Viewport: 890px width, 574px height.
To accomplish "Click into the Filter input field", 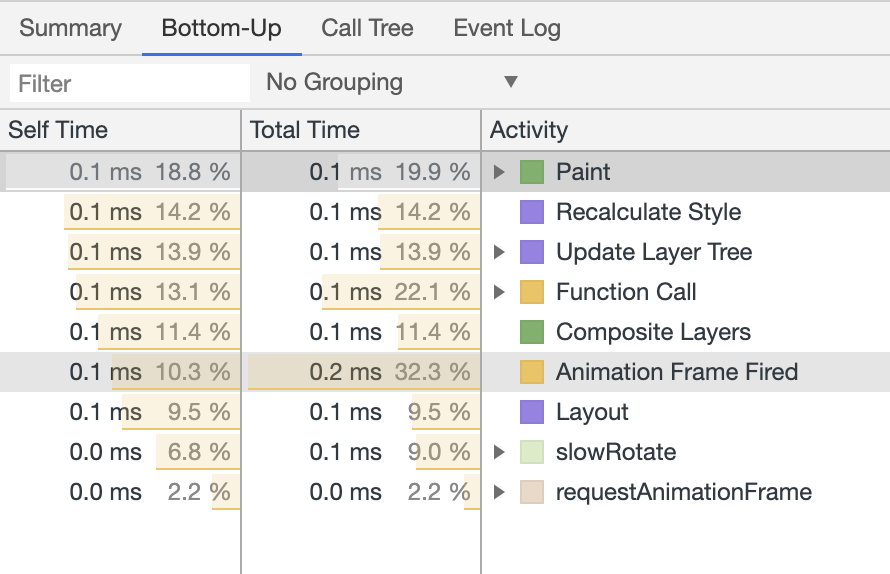I will click(x=130, y=83).
